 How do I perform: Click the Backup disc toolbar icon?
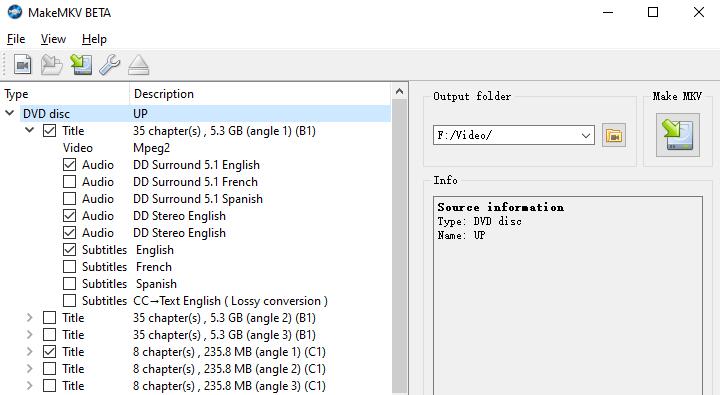tap(81, 65)
